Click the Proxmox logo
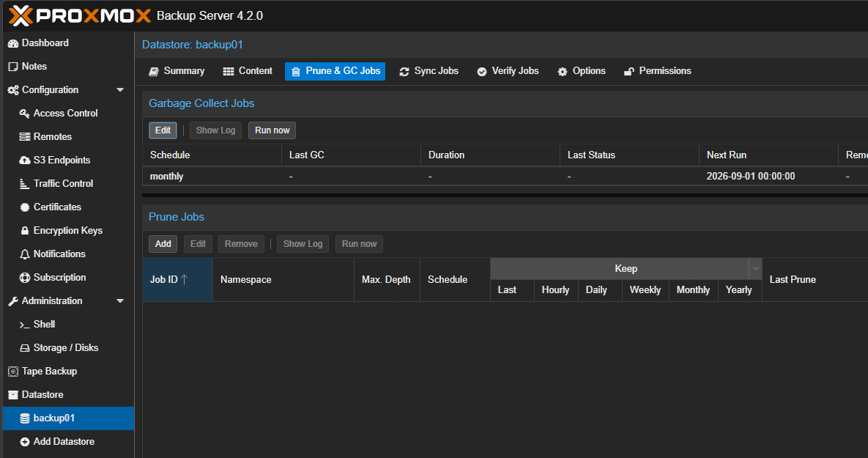The height and width of the screenshot is (458, 868). (80, 15)
